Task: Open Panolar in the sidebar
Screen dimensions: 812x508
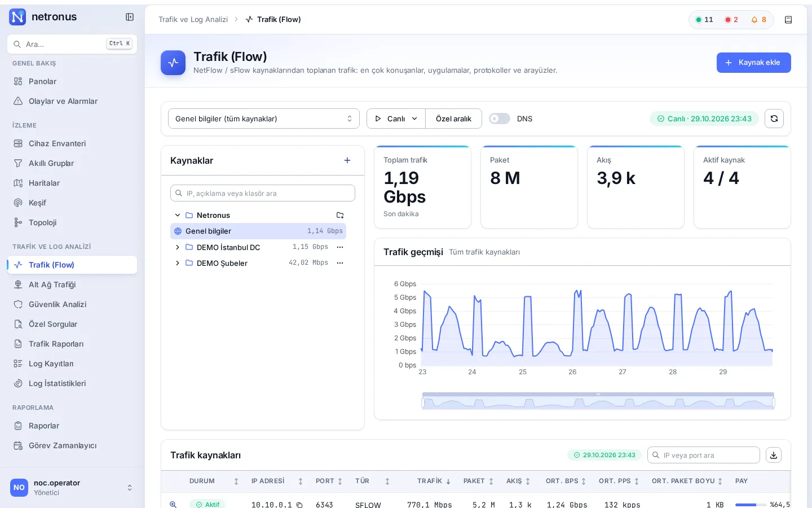Action: pyautogui.click(x=72, y=81)
